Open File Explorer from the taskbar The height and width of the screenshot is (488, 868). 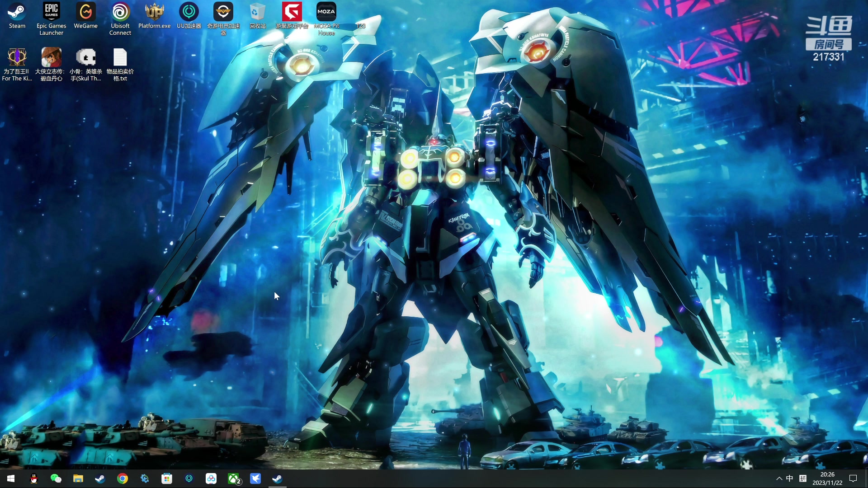78,479
